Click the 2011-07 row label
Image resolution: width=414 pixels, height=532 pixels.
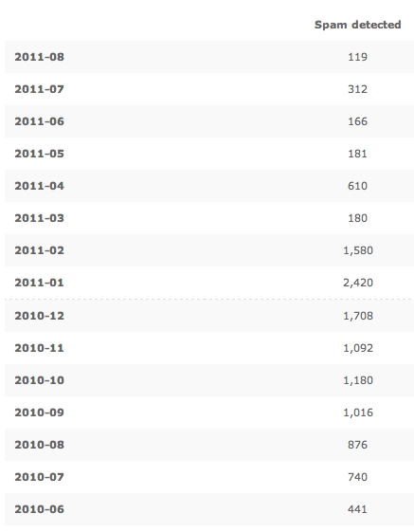40,89
